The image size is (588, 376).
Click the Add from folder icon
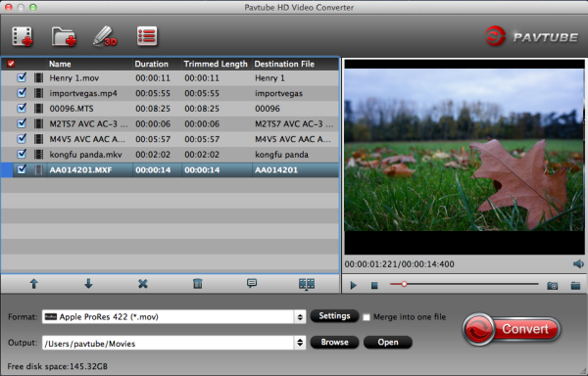(x=64, y=36)
